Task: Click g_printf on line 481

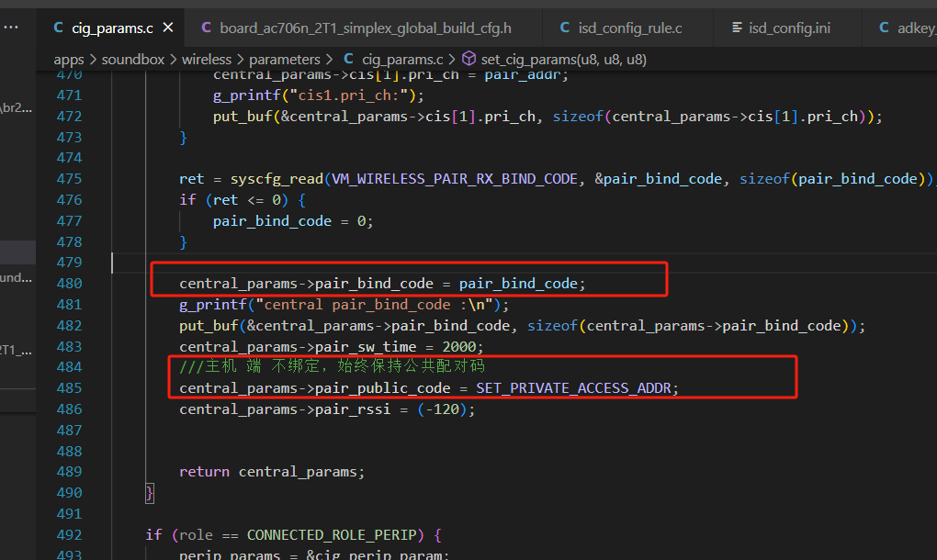Action: point(213,305)
